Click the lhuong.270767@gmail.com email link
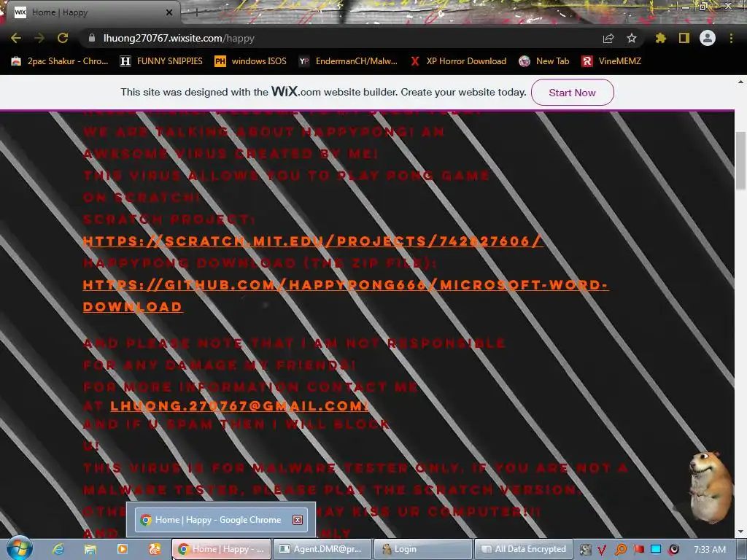The image size is (747, 560). pyautogui.click(x=239, y=405)
